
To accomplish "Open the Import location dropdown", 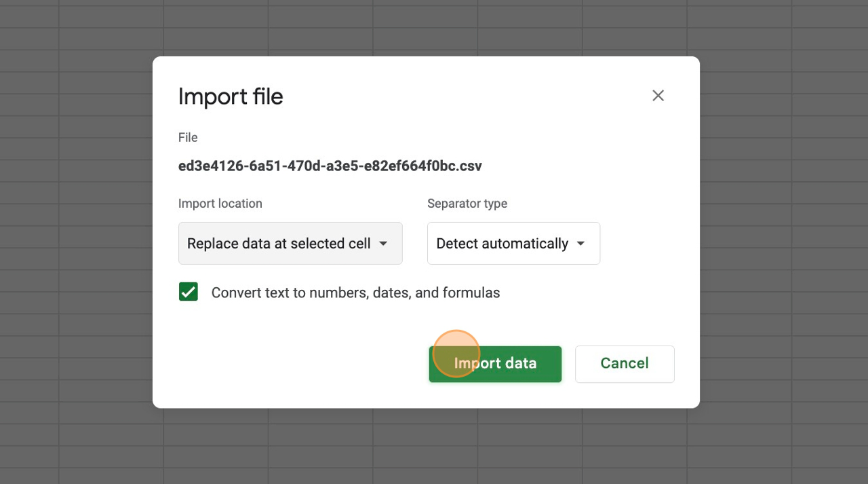I will tap(290, 243).
